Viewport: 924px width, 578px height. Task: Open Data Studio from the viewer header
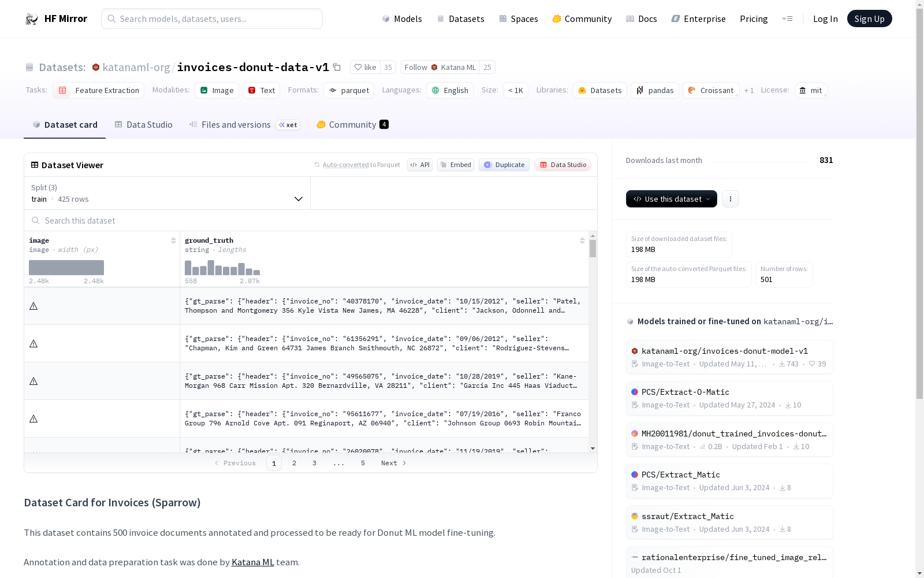click(x=562, y=165)
